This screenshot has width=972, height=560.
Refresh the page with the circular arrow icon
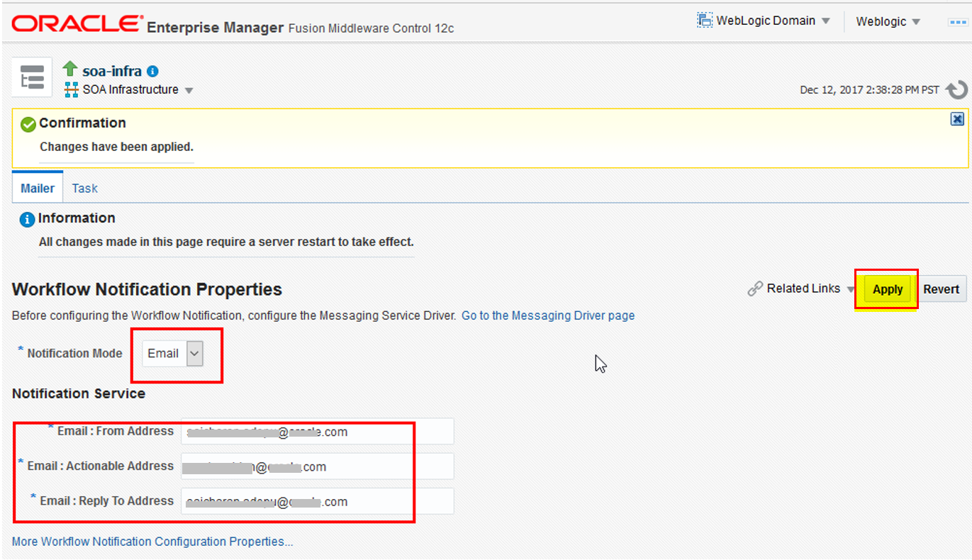click(x=956, y=90)
